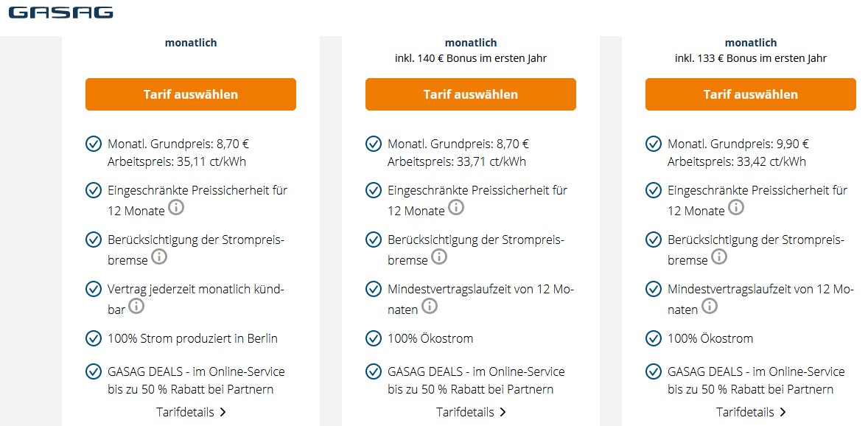Click checkmark beside middle tariff '100% Ökostrom'

point(374,338)
